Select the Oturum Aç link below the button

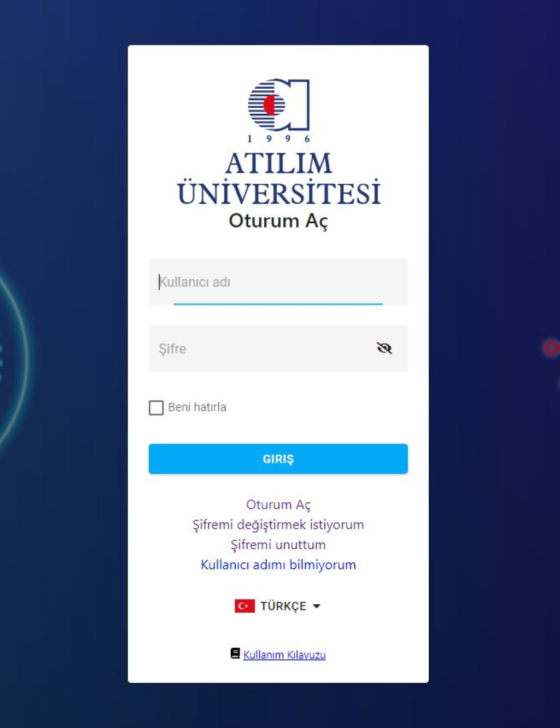click(278, 504)
